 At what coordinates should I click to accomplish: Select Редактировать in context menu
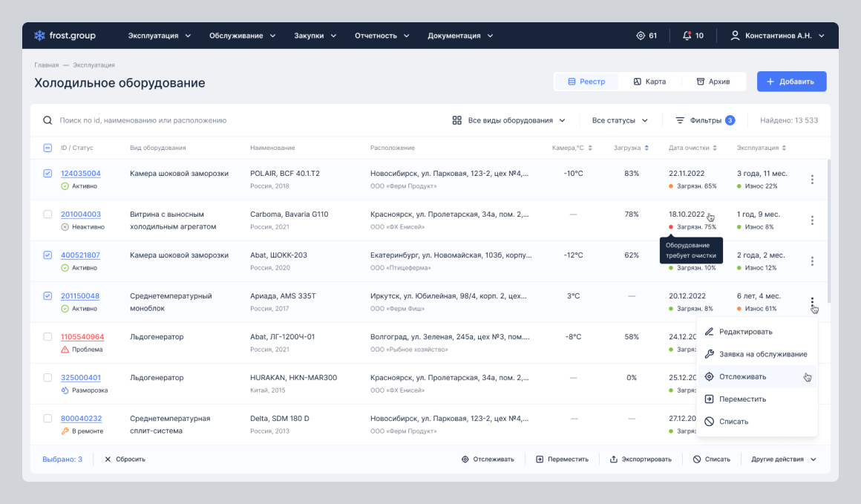[x=757, y=332]
